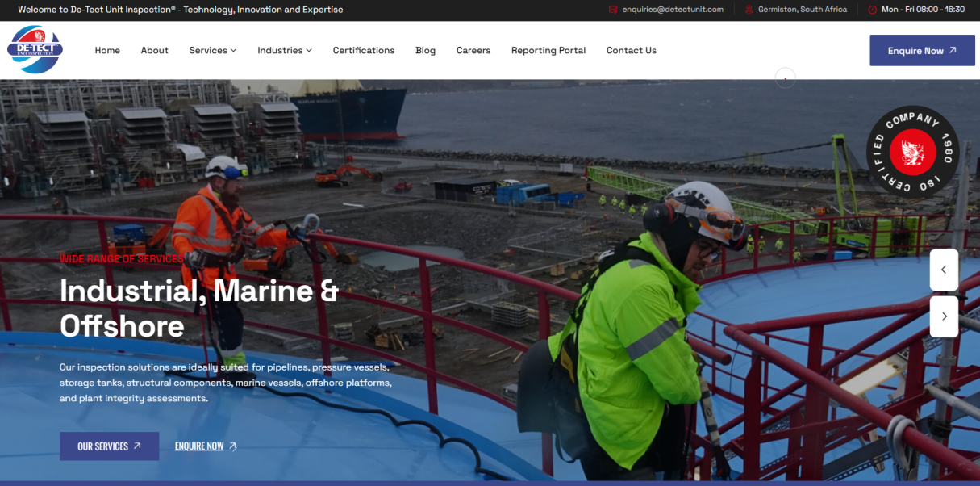Expand the Industries dropdown menu
This screenshot has width=980, height=486.
[285, 50]
